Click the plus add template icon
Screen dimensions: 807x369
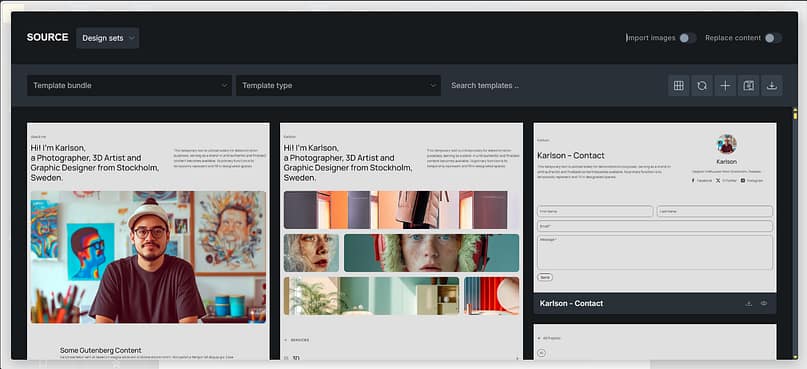(725, 85)
